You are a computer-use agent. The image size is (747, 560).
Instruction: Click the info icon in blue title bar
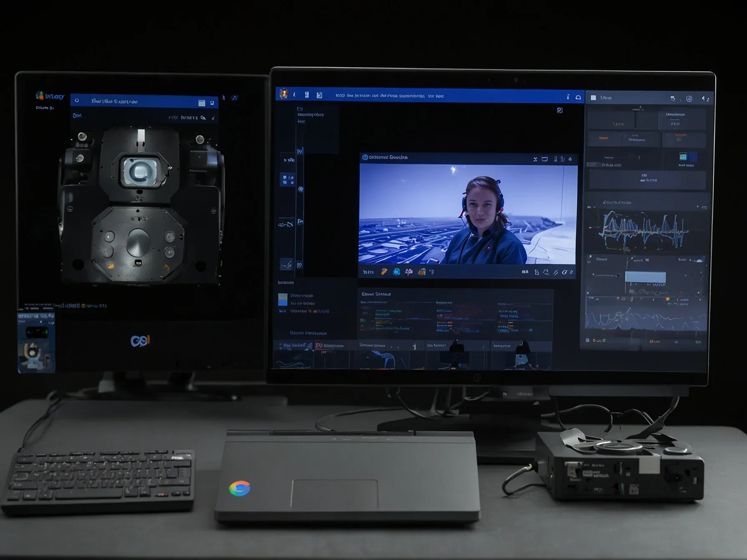[x=568, y=97]
